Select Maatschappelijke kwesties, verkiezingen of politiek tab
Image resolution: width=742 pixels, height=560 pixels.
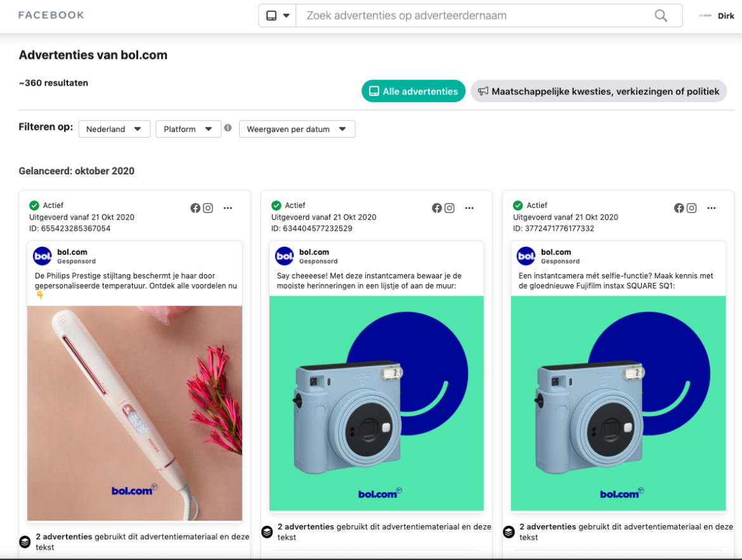pyautogui.click(x=599, y=91)
